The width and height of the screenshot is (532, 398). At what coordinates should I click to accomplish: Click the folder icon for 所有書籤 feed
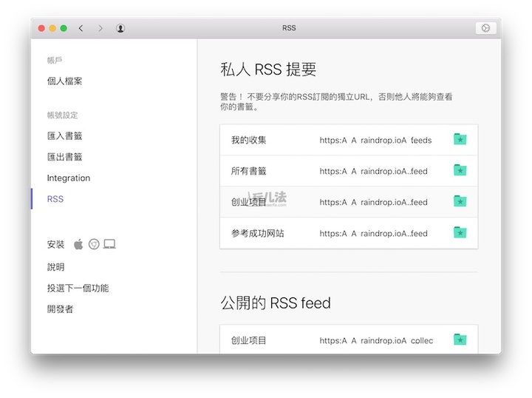(x=460, y=171)
